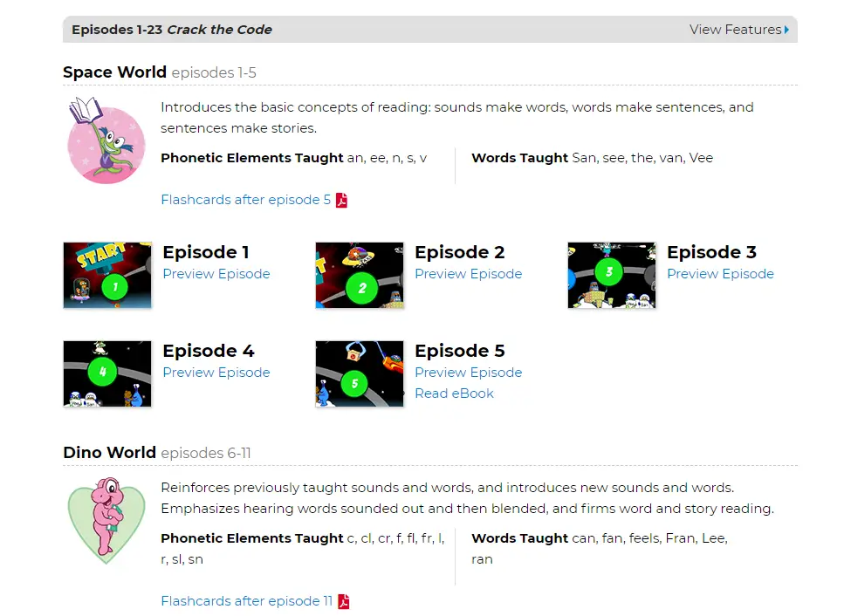Open Episode 5 thumbnail image
Screen dimensions: 844x616
(360, 373)
